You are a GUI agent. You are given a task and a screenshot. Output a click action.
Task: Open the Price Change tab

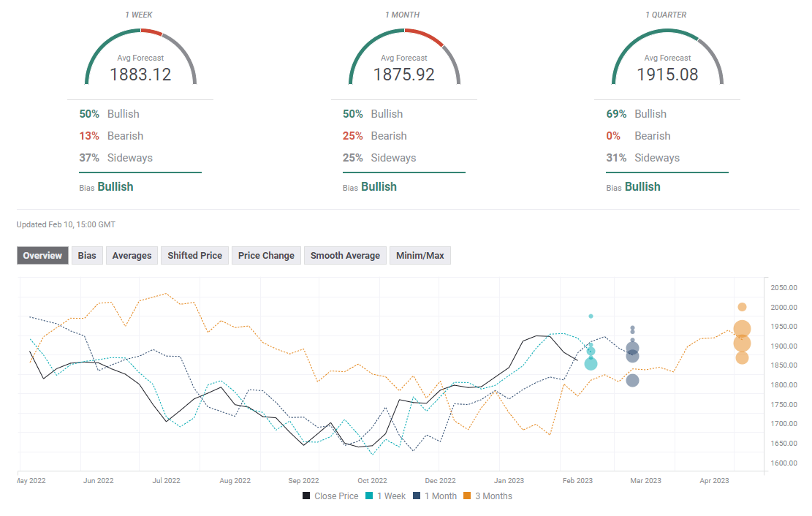266,255
